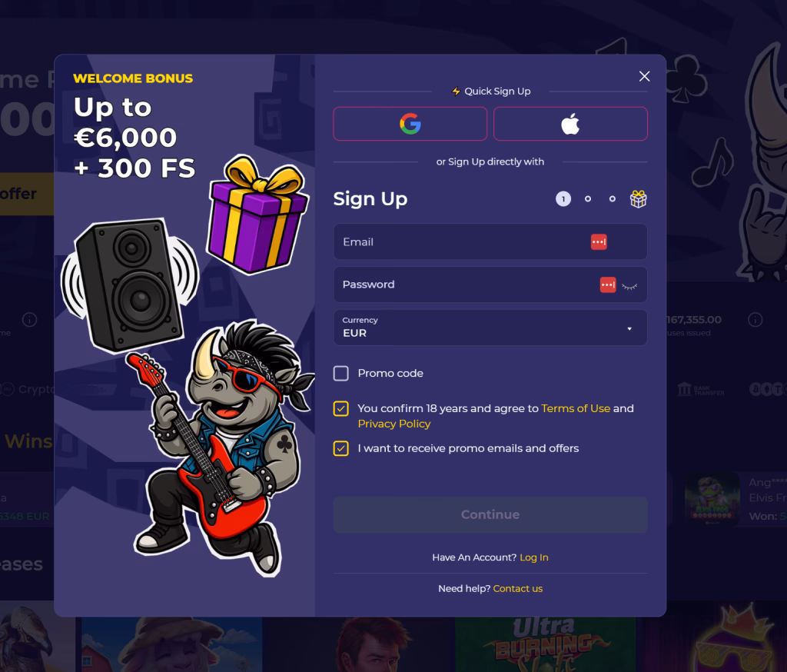Close the sign up dialog with the X icon
Image resolution: width=787 pixels, height=672 pixels.
pos(645,76)
